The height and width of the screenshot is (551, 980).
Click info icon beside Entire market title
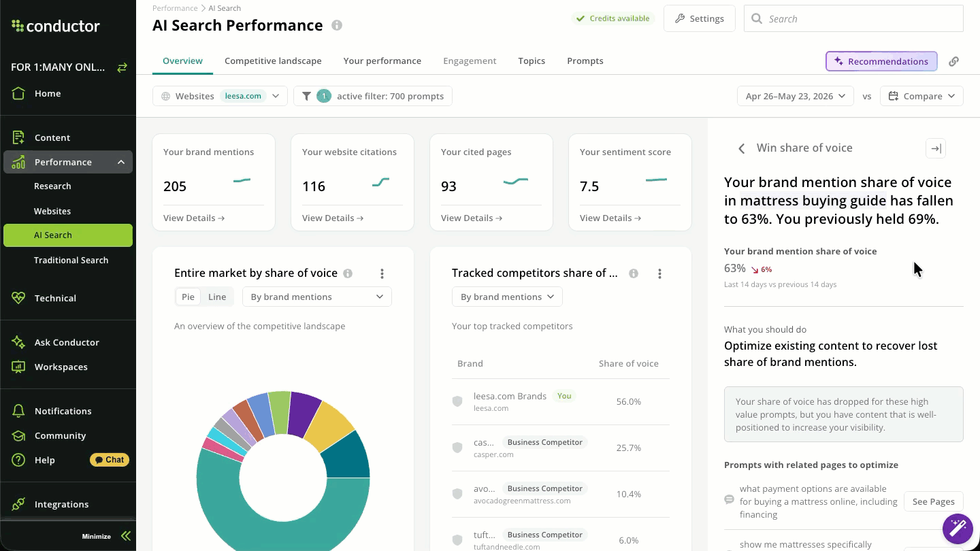click(x=348, y=273)
